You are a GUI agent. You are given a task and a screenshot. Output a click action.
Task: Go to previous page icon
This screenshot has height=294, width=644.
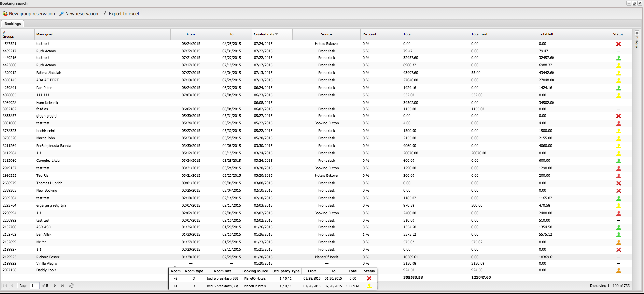[x=13, y=286]
